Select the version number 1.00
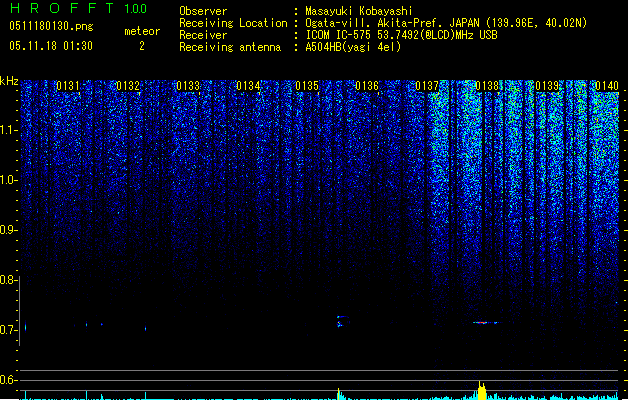 [135, 8]
